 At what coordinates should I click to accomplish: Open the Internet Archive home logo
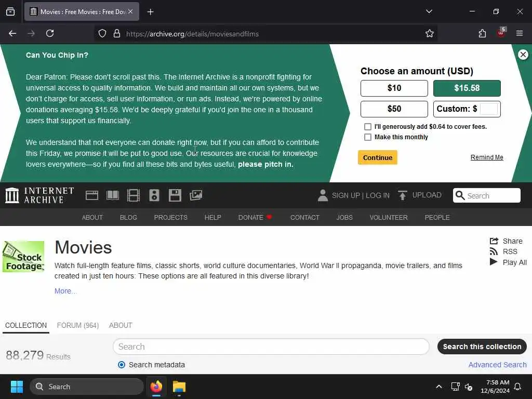pos(39,195)
